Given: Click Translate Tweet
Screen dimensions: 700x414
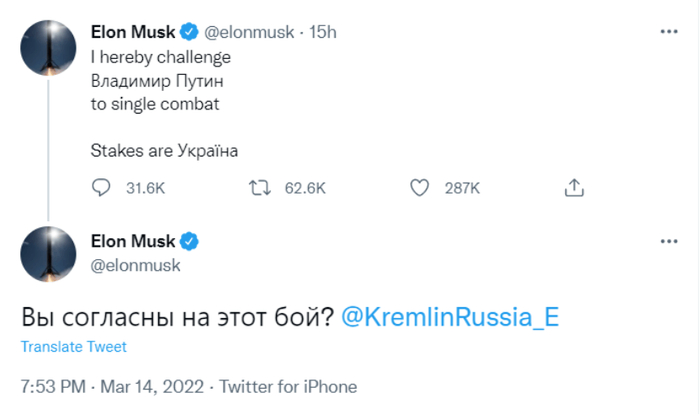Looking at the screenshot, I should (74, 347).
